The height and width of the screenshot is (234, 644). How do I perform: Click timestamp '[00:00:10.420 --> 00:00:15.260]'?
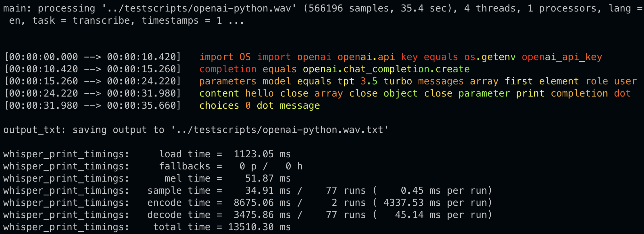pyautogui.click(x=93, y=69)
